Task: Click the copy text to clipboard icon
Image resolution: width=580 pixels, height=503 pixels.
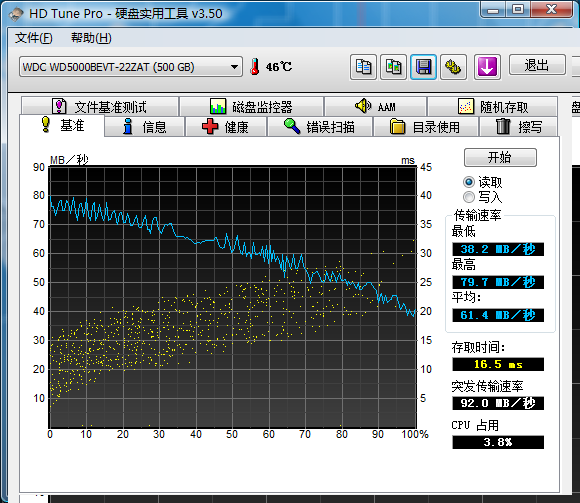Action: (x=363, y=67)
